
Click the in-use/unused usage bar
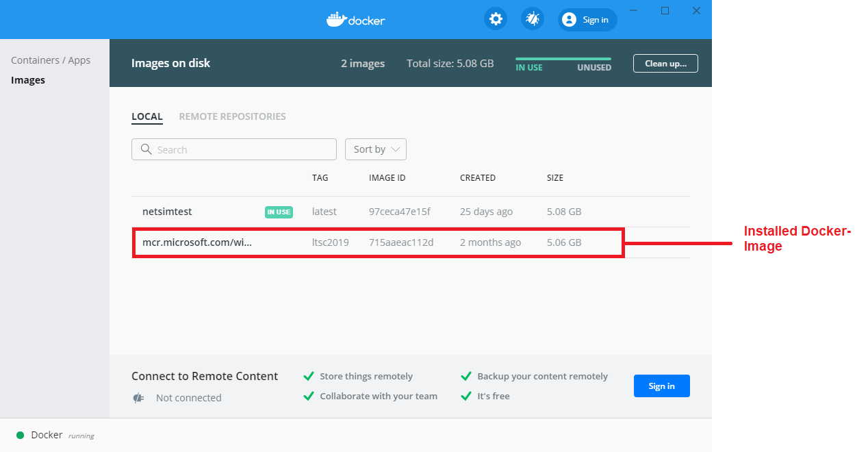[x=563, y=59]
